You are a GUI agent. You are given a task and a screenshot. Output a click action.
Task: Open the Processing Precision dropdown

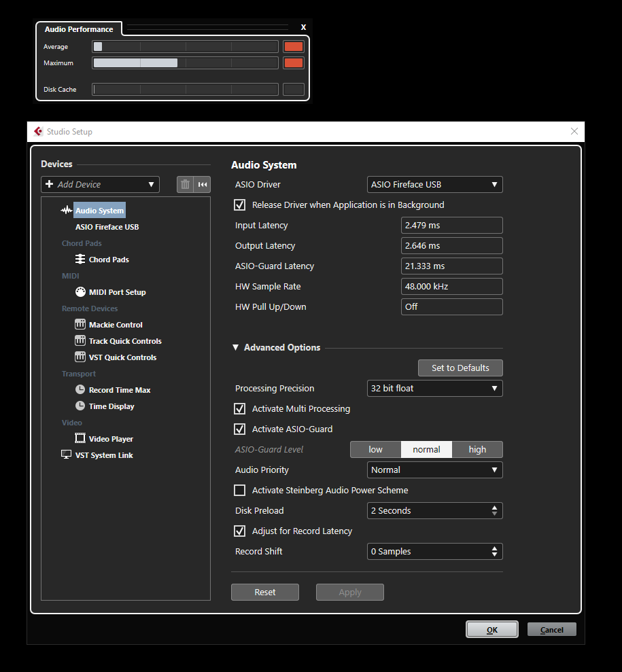pos(434,388)
